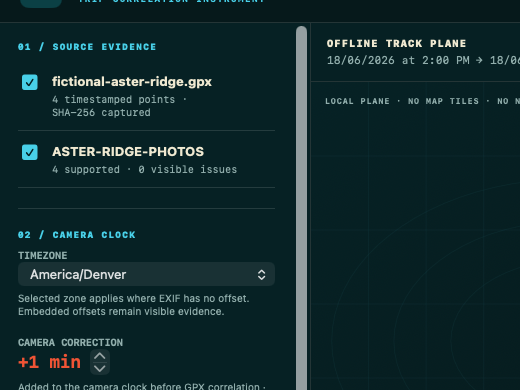
Task: Click the CAMERA CORRECTION label
Action: (x=70, y=343)
